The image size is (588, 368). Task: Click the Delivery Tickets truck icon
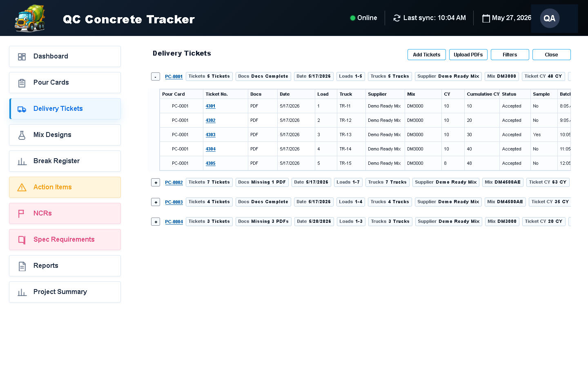coord(22,109)
